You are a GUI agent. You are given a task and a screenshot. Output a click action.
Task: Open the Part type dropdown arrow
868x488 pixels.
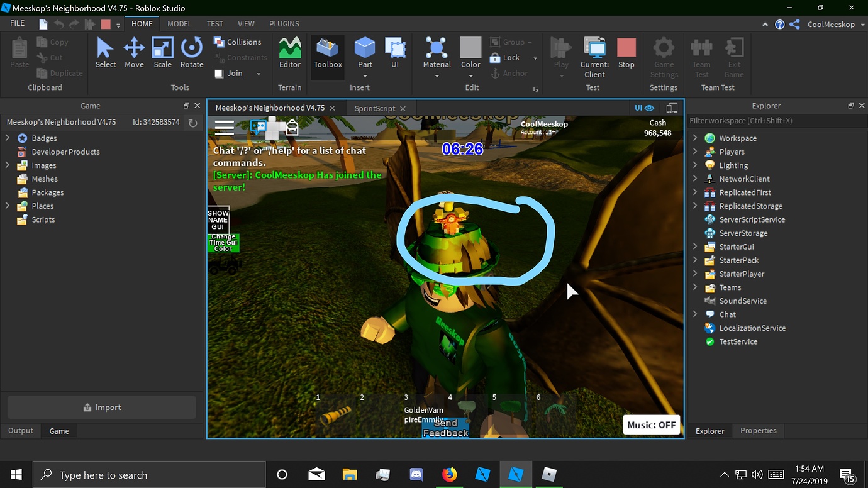[365, 77]
